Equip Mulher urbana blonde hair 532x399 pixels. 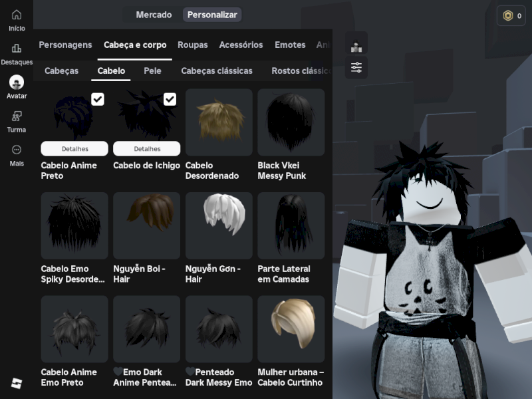tap(291, 329)
